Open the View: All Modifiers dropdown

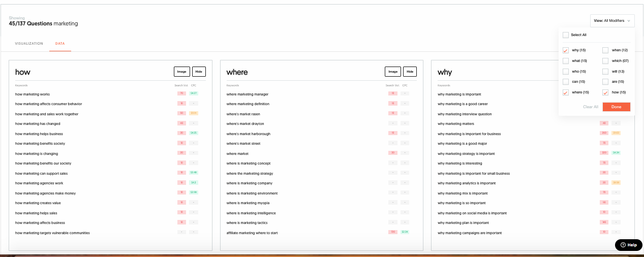click(x=612, y=21)
